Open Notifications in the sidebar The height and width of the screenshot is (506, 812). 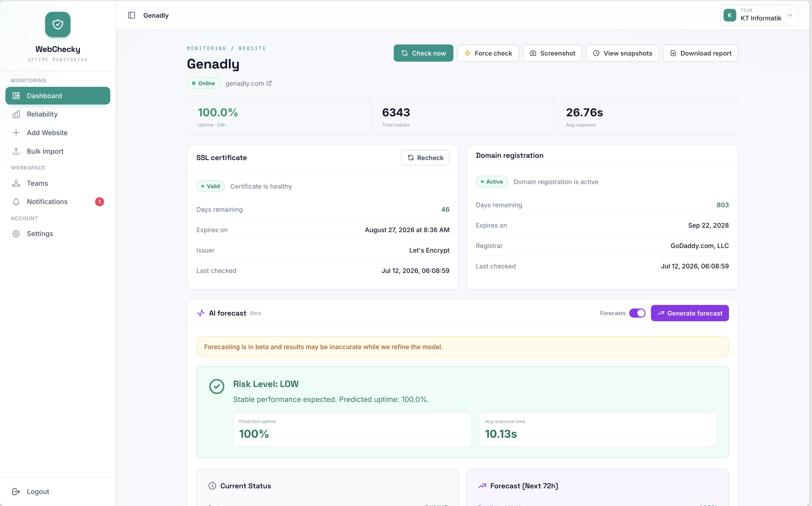point(58,202)
